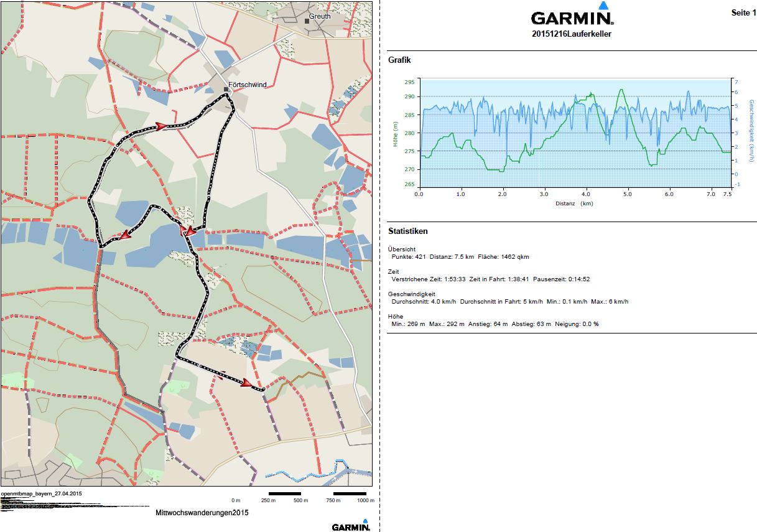This screenshot has width=757, height=532.
Task: Click the Statistiken section heading
Action: click(x=407, y=231)
